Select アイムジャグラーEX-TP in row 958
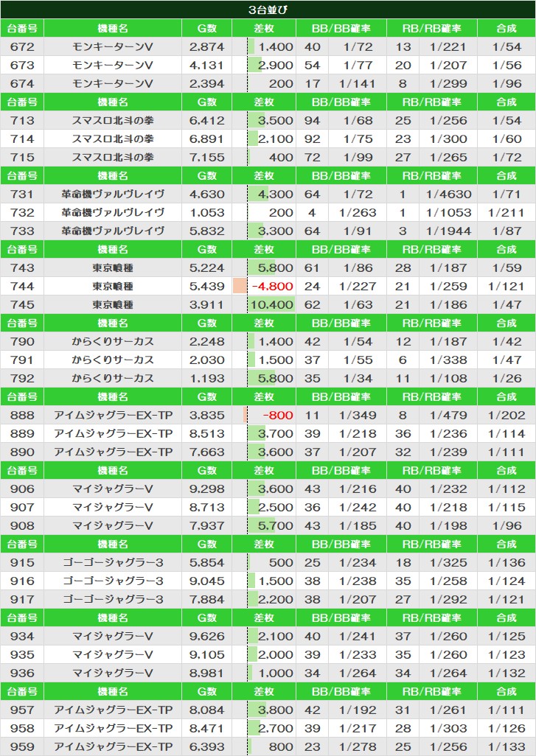536x756 pixels. (x=112, y=728)
